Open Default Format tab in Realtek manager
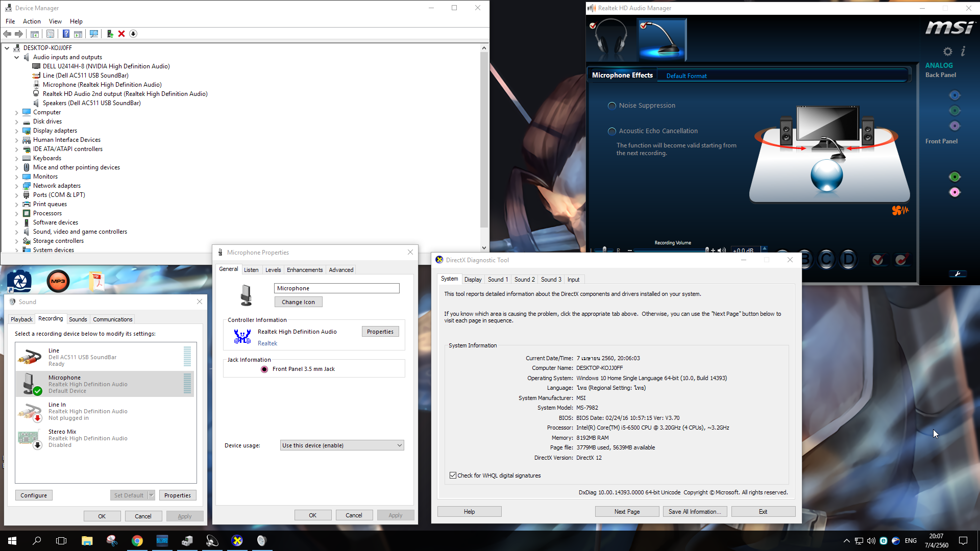 (x=686, y=76)
